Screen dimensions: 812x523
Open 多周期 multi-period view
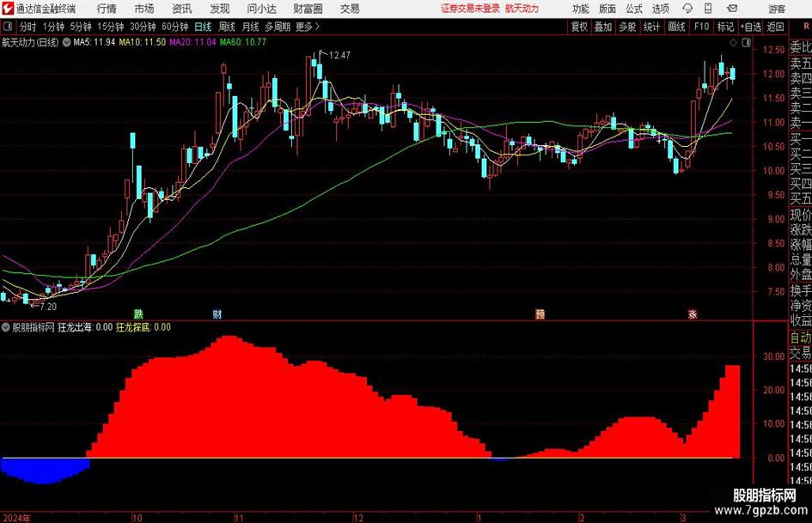[x=278, y=27]
